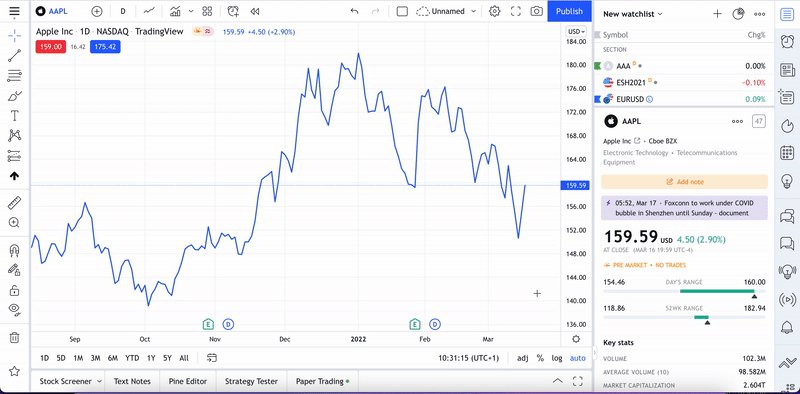Viewport: 800px width, 394px height.
Task: Click the trash remove drawings icon
Action: tap(14, 337)
